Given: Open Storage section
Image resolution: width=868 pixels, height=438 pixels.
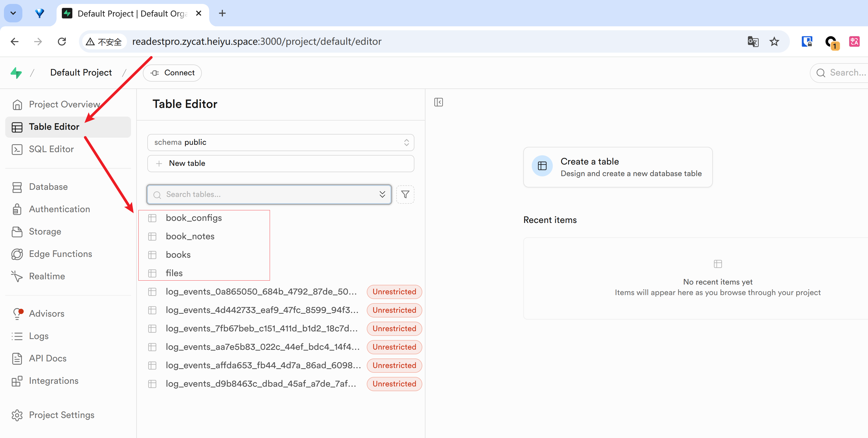Looking at the screenshot, I should click(68, 232).
